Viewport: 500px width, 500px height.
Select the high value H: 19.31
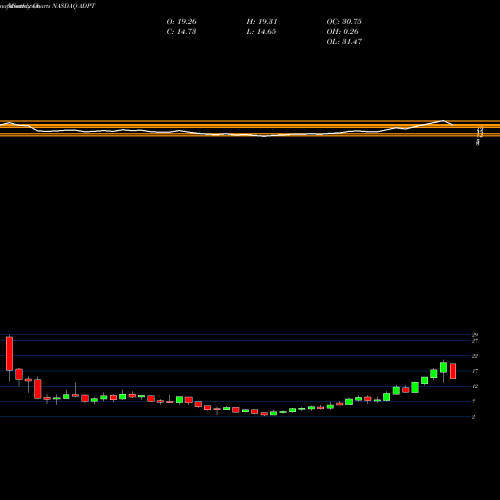coord(262,21)
